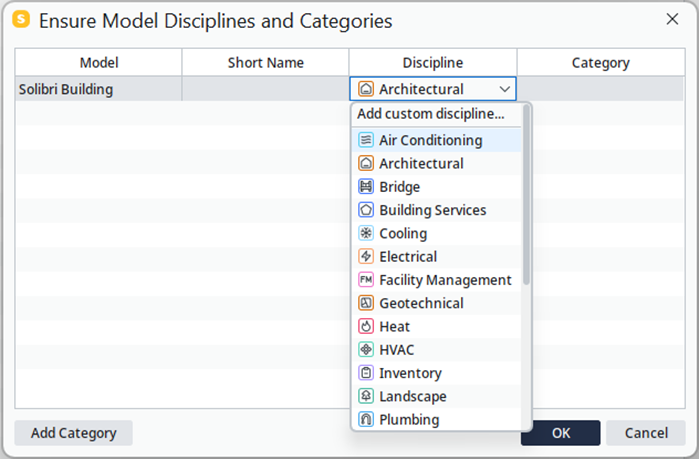700x459 pixels.
Task: Click the Discipline column header
Action: (x=433, y=63)
